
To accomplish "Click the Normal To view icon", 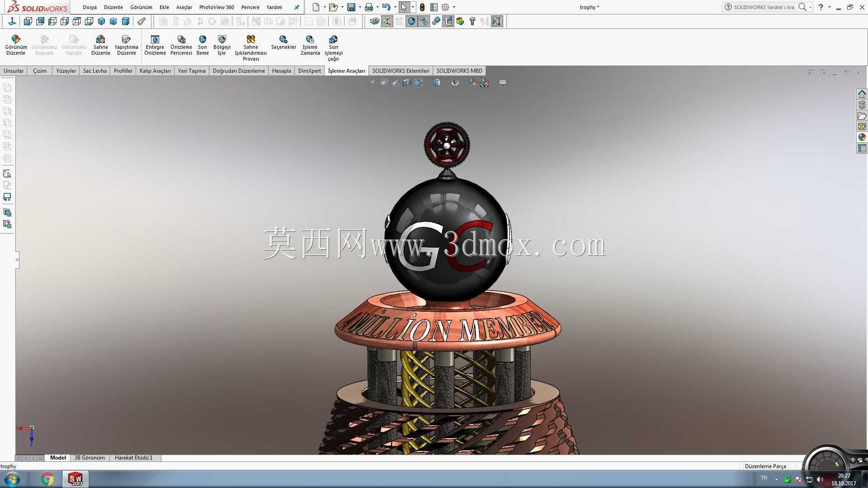I will pyautogui.click(x=12, y=21).
